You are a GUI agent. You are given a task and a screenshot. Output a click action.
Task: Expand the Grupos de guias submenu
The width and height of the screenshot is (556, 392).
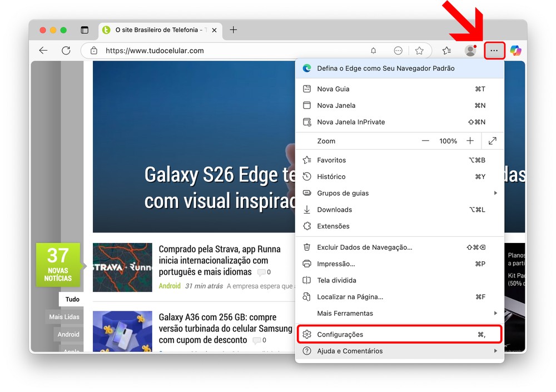click(x=400, y=193)
